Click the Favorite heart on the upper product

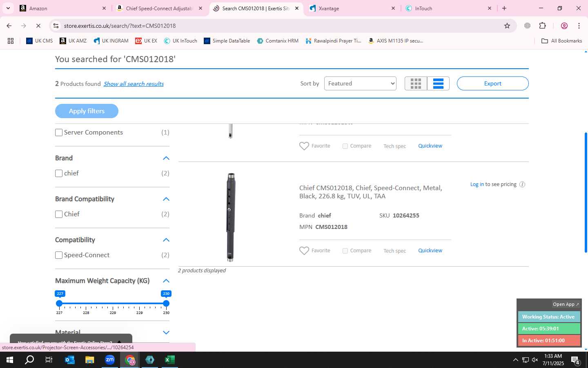[304, 146]
